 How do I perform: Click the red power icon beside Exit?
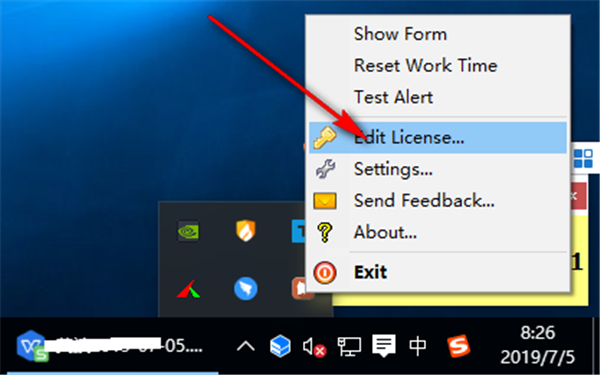pos(325,273)
